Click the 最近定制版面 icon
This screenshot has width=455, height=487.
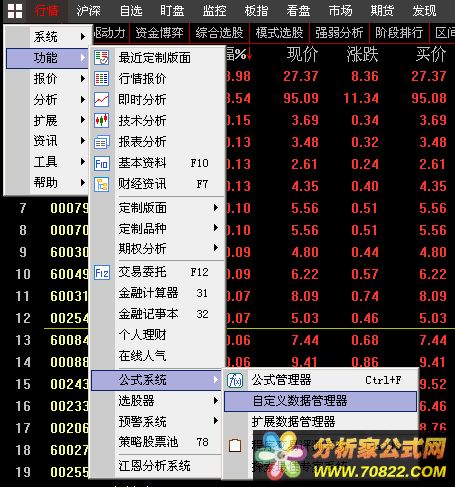tap(101, 58)
